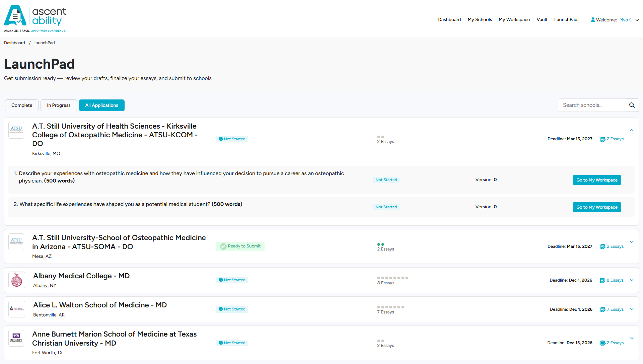Click the essay icon in Albany Medical row
The image size is (643, 364).
pyautogui.click(x=602, y=281)
